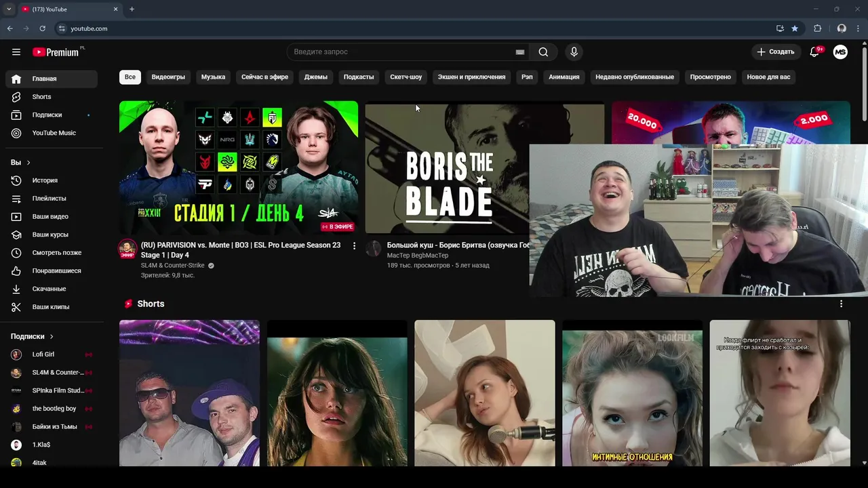The image size is (868, 488).
Task: Select the Рэп filter chip
Action: pyautogui.click(x=527, y=77)
